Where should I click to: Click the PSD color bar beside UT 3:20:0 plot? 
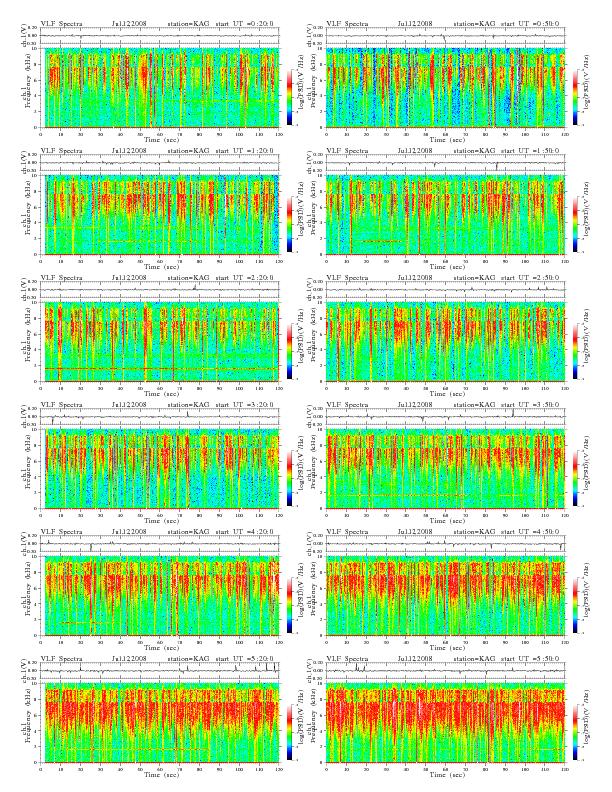[289, 478]
